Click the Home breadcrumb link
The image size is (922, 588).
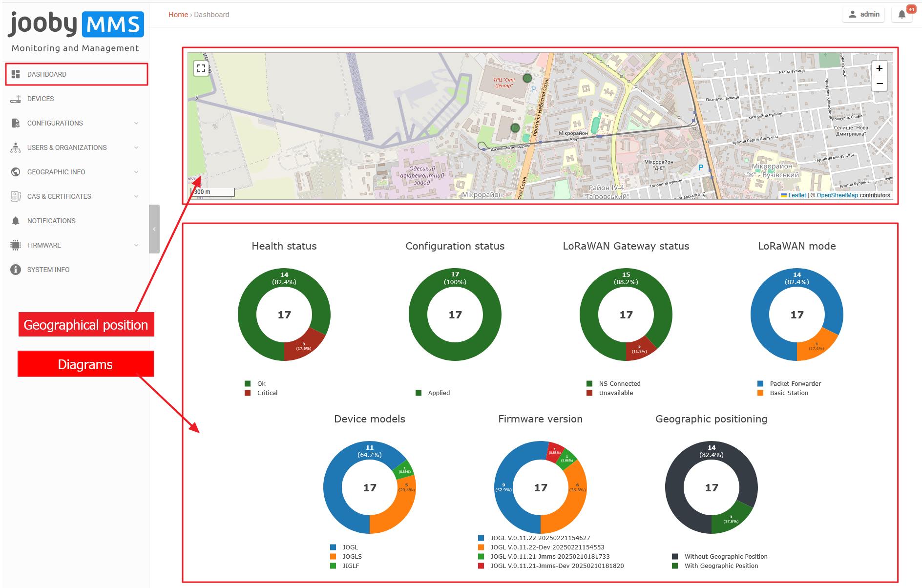click(178, 15)
